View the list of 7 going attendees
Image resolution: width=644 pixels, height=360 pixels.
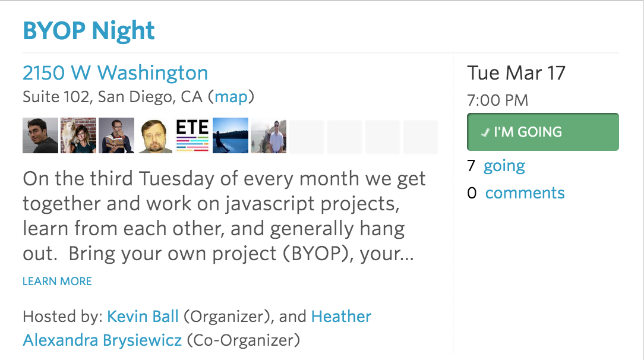coord(504,166)
